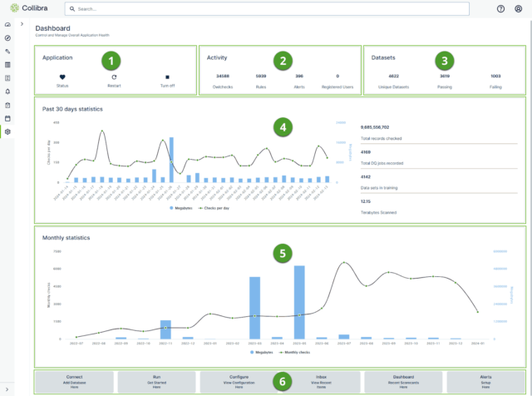Open the speedometer gauge icon in sidebar
The height and width of the screenshot is (396, 532).
tap(7, 24)
